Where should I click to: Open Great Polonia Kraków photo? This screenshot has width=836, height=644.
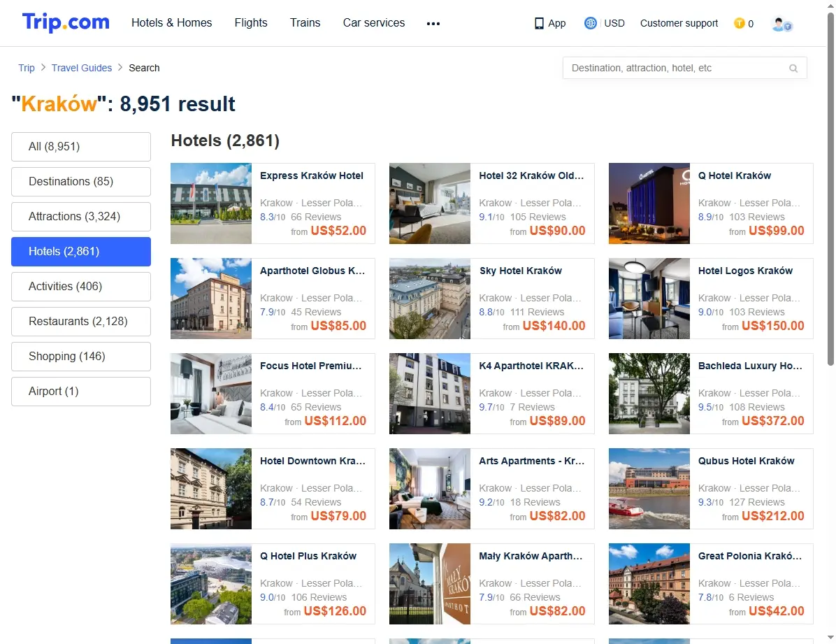point(649,584)
